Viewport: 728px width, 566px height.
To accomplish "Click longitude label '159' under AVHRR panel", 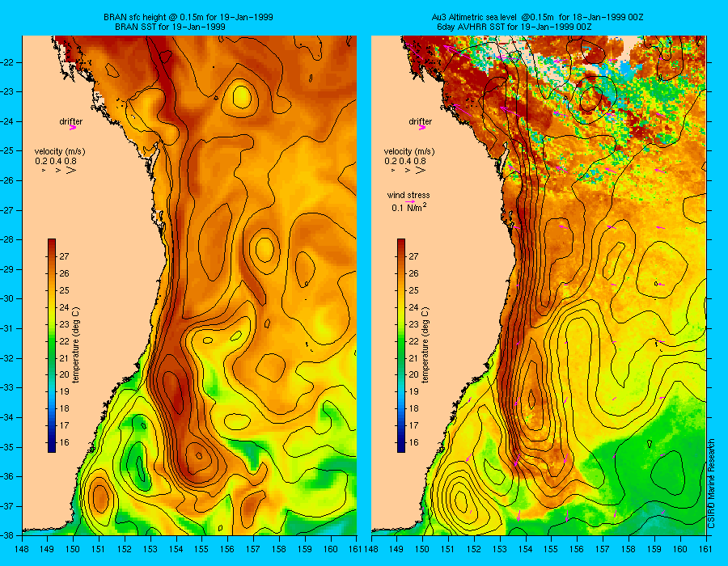I will click(654, 550).
